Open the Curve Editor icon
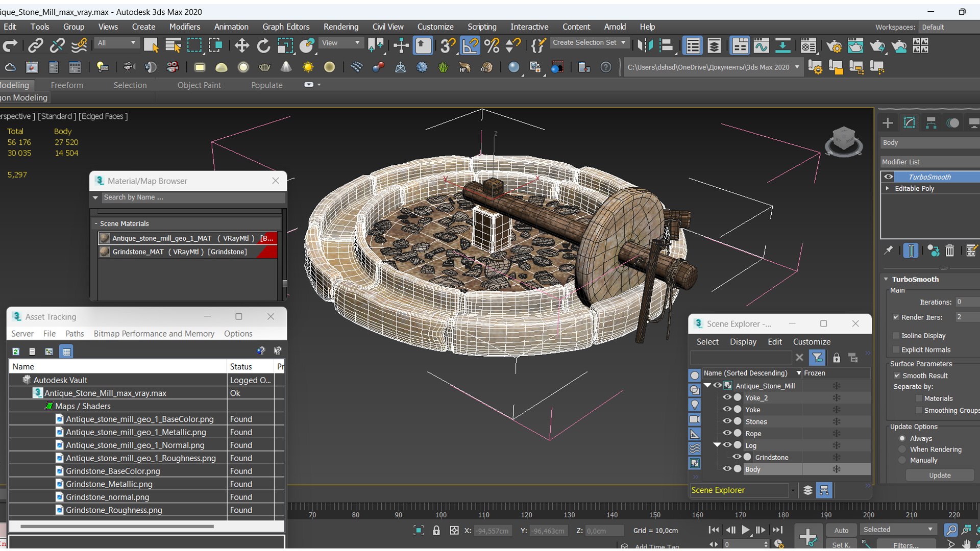This screenshot has height=551, width=980. (x=761, y=46)
